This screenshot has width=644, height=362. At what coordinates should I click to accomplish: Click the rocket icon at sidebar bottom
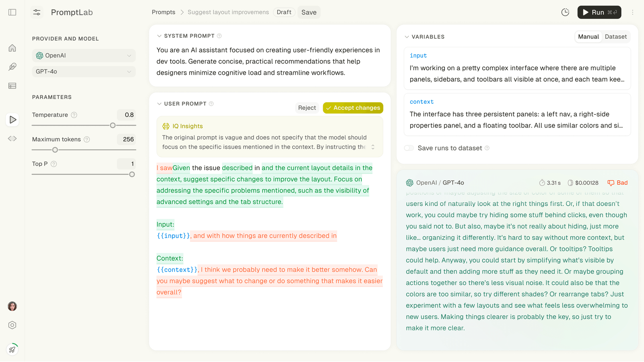12,350
